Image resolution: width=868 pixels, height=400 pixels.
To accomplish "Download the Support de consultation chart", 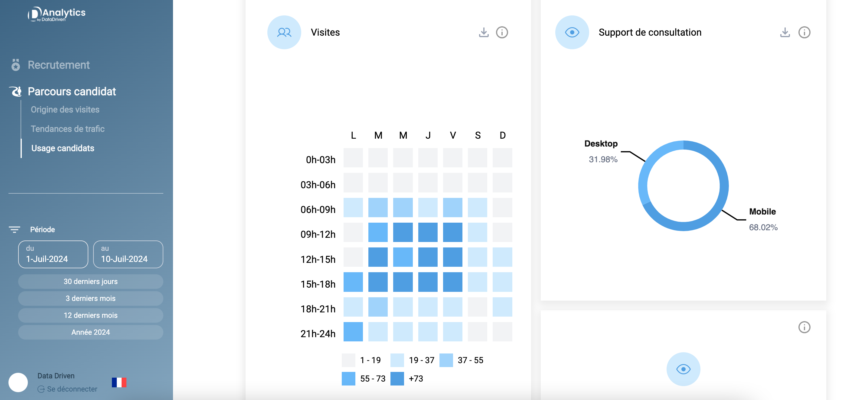I will (x=785, y=32).
